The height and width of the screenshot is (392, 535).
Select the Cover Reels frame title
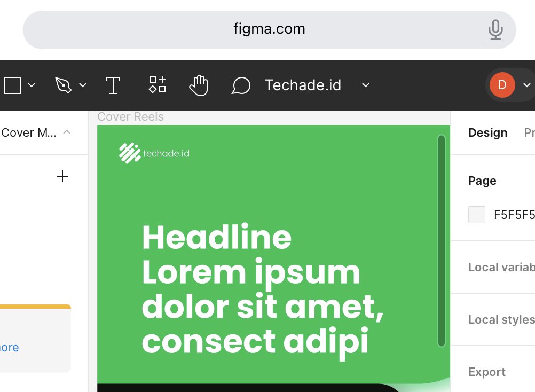pyautogui.click(x=130, y=116)
